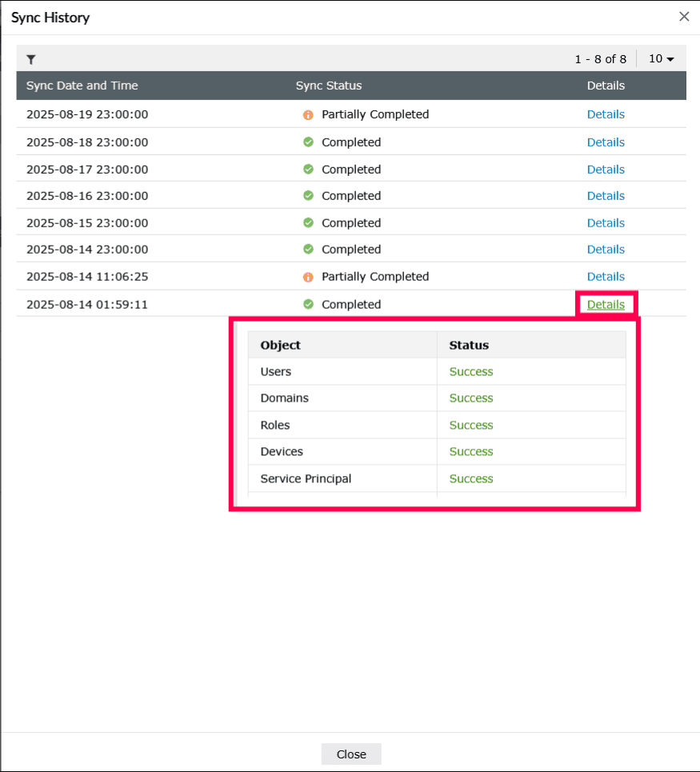Click the Roles row in details popup
The width and height of the screenshot is (700, 772).
(437, 426)
